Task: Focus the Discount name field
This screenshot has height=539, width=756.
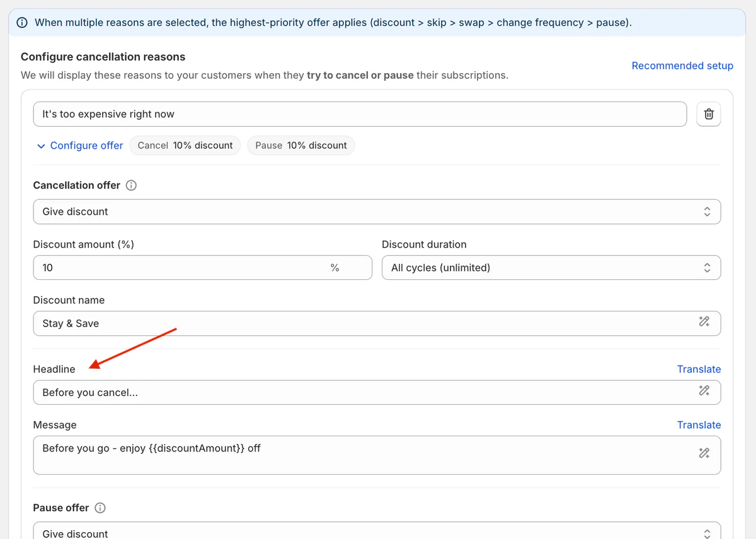Action: [x=377, y=323]
